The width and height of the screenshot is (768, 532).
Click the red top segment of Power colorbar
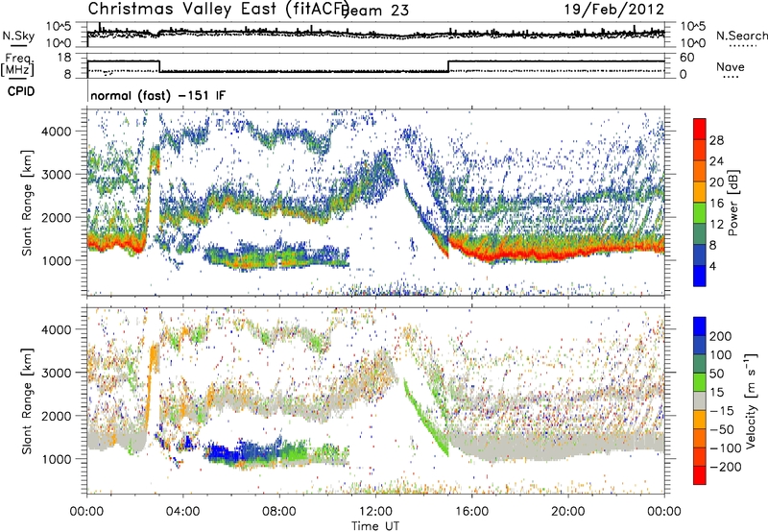pos(700,129)
